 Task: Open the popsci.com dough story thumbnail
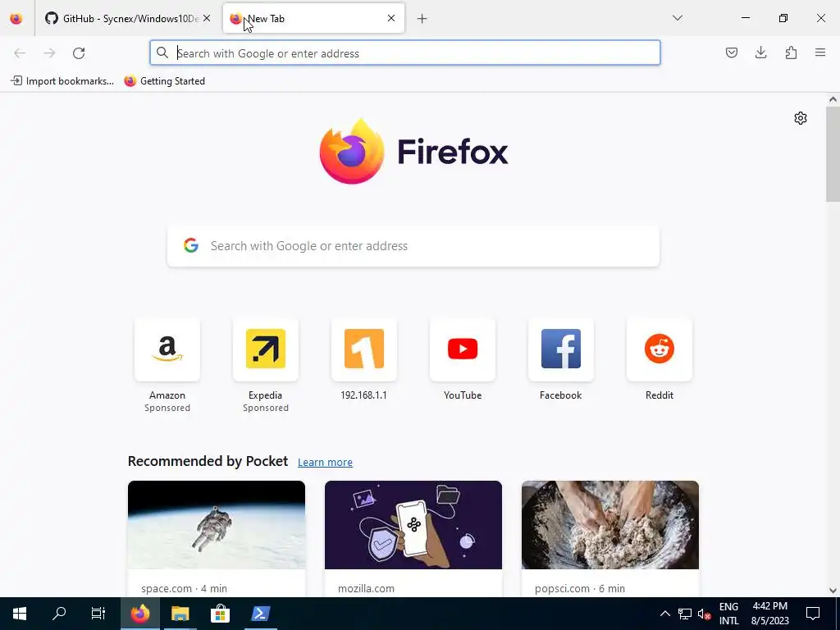tap(610, 525)
